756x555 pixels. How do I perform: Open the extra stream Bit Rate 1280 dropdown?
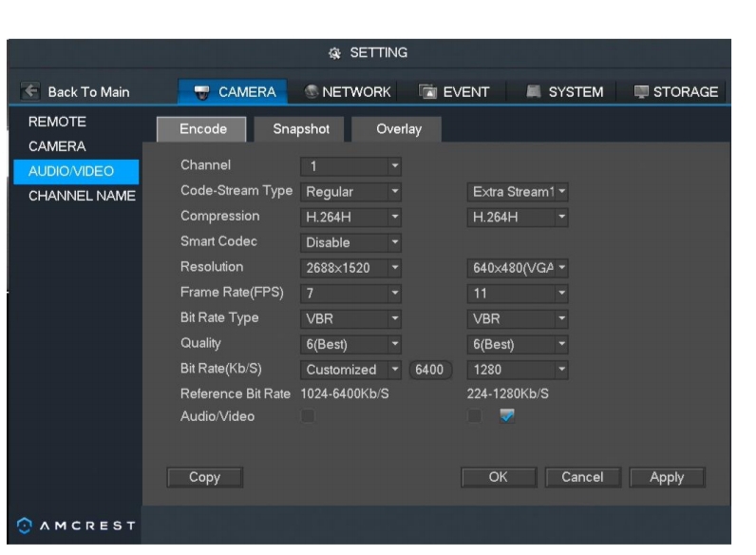click(x=518, y=370)
